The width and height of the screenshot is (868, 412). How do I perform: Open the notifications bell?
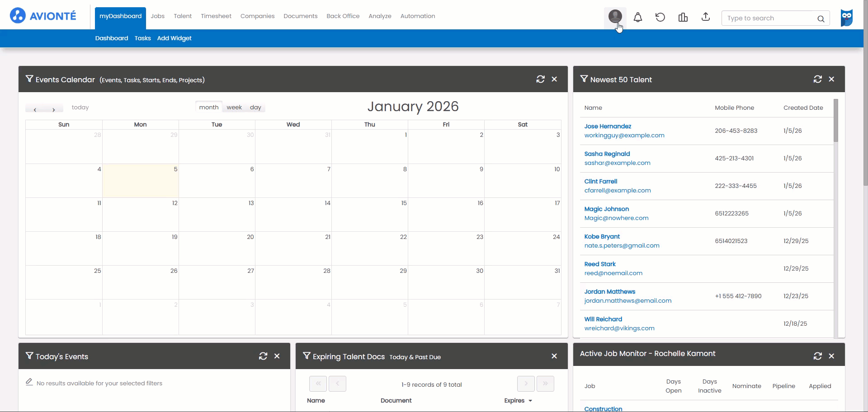point(637,18)
